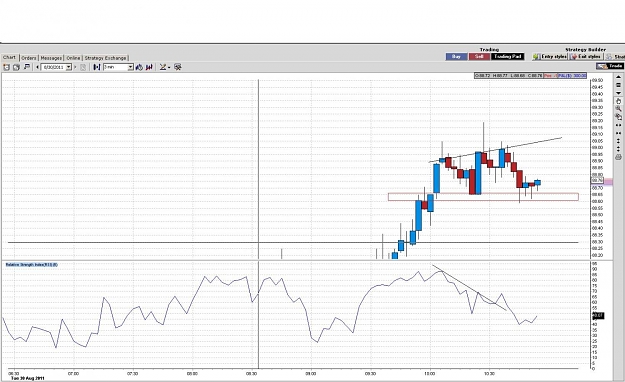Open the Trading Pad
625x382 pixels.
(507, 57)
